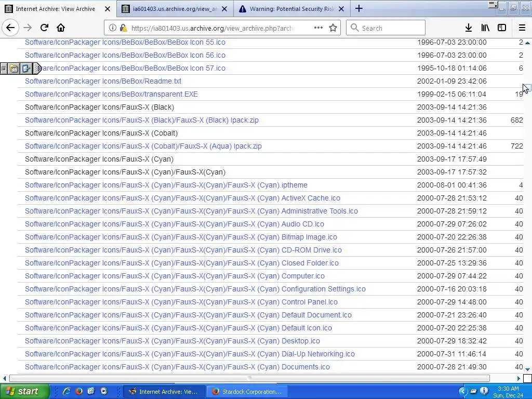Open FauxS-X (Cyan) Computer.ico
The height and width of the screenshot is (399, 532).
pos(175,276)
